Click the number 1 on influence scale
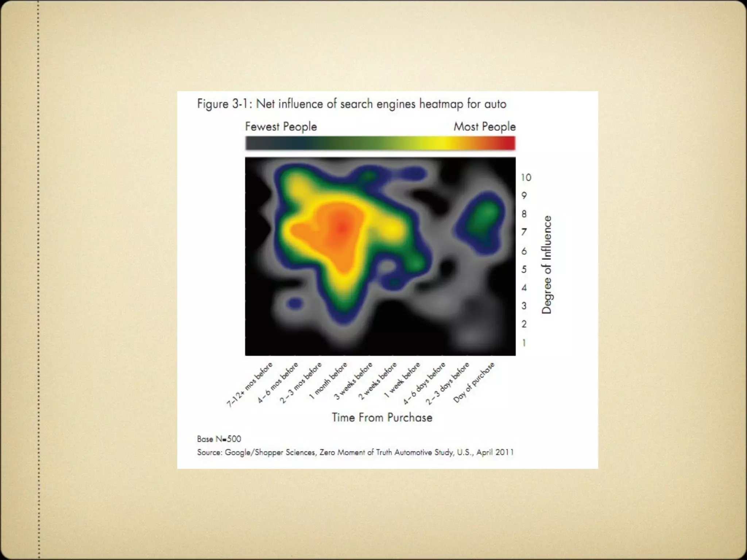Image resolution: width=747 pixels, height=560 pixels. point(524,343)
